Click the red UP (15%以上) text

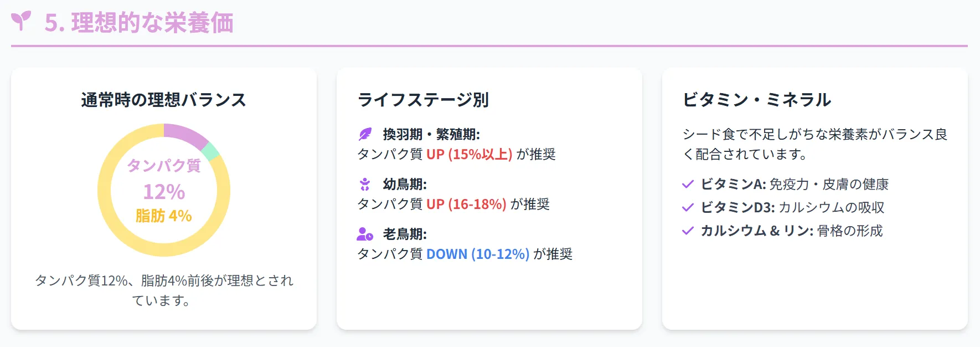[469, 154]
